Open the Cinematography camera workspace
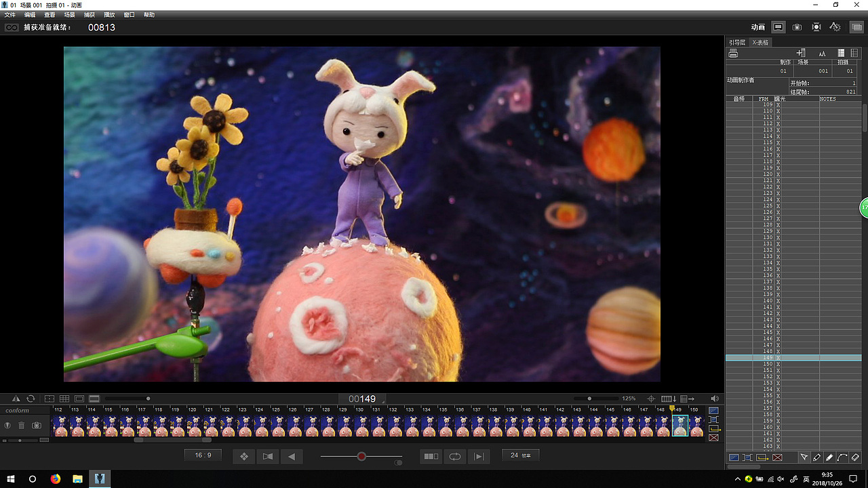 797,27
